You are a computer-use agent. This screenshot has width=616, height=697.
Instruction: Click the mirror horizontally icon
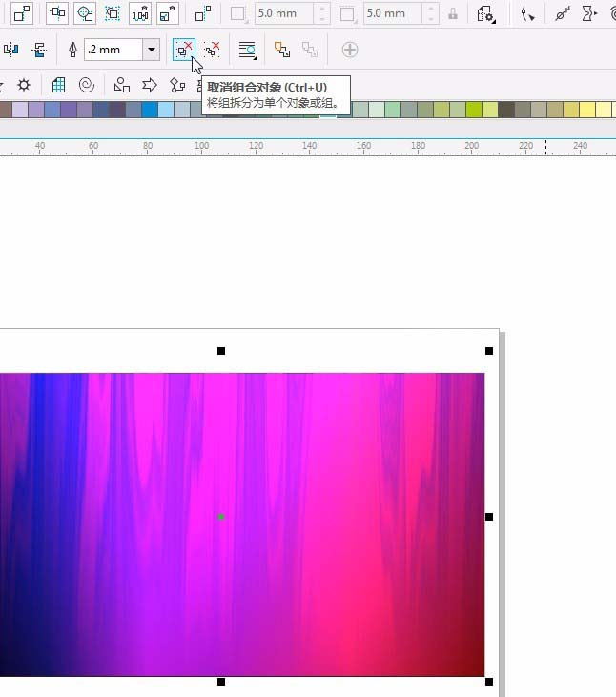click(x=11, y=50)
